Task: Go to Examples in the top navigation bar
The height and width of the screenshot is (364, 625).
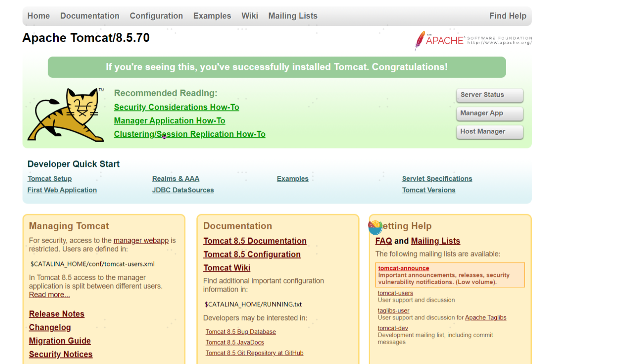Action: pyautogui.click(x=212, y=16)
